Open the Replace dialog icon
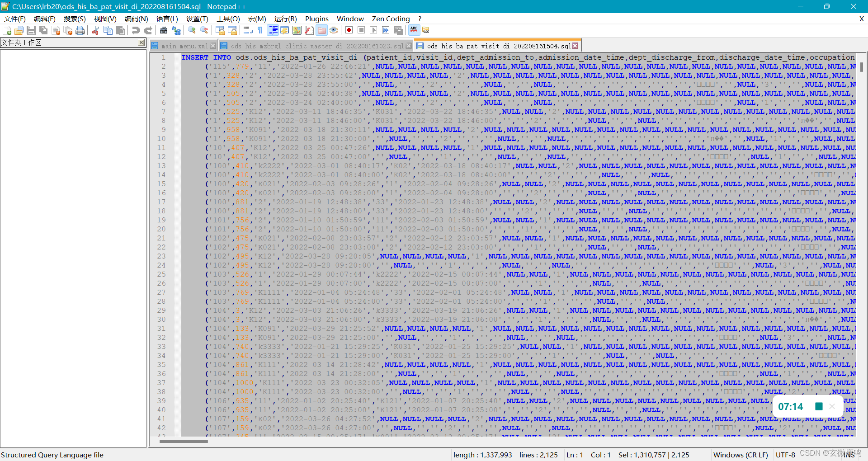 pyautogui.click(x=176, y=30)
